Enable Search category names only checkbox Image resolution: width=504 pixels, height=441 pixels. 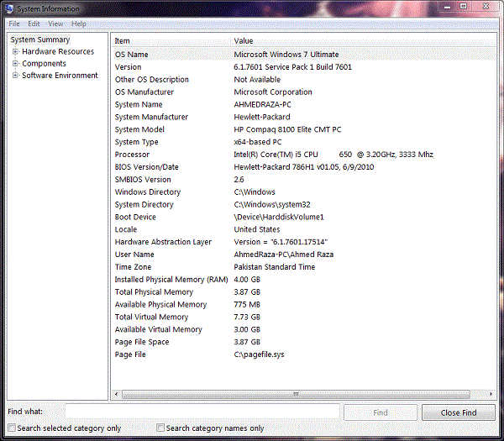click(x=160, y=428)
